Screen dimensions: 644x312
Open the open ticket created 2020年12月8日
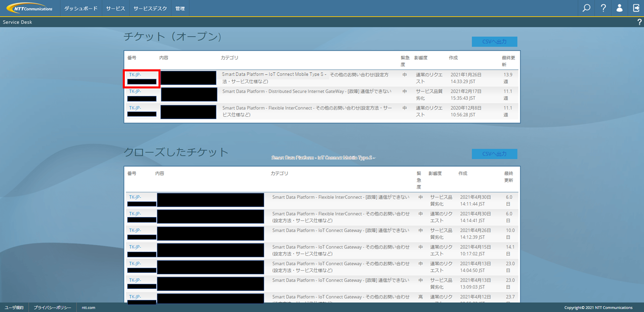(135, 108)
